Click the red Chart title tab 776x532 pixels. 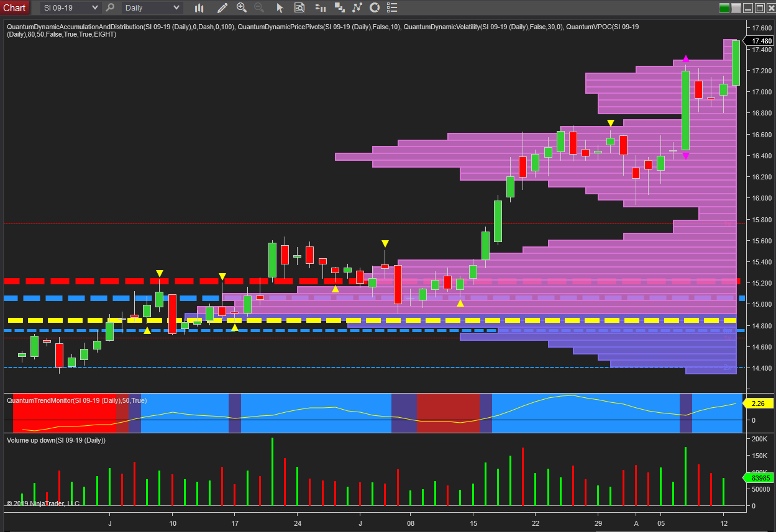pyautogui.click(x=14, y=7)
